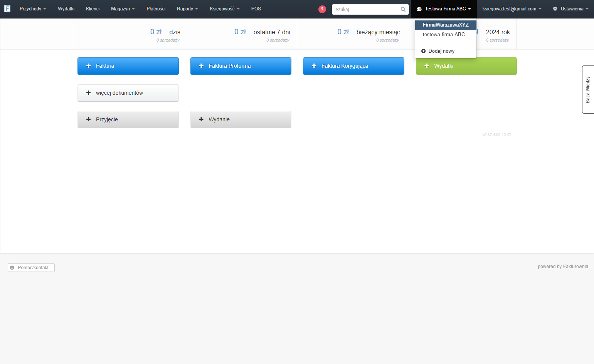Open the Raporty dropdown menu

(x=187, y=8)
